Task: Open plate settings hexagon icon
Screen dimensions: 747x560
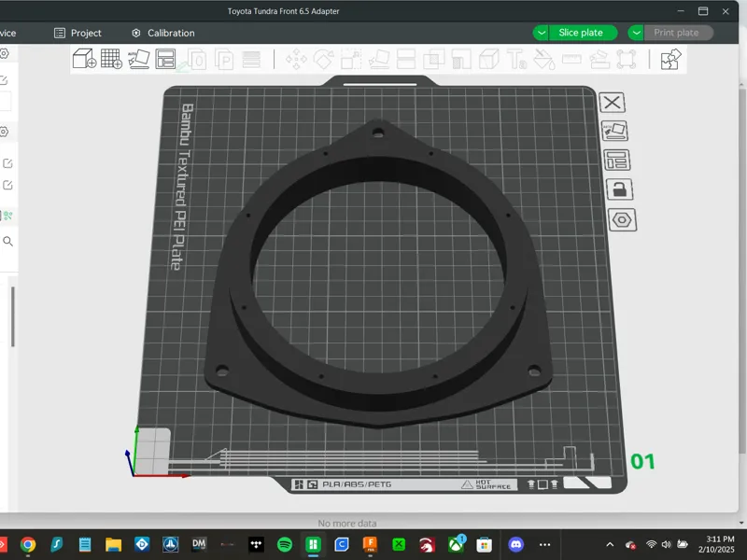Action: tap(622, 220)
